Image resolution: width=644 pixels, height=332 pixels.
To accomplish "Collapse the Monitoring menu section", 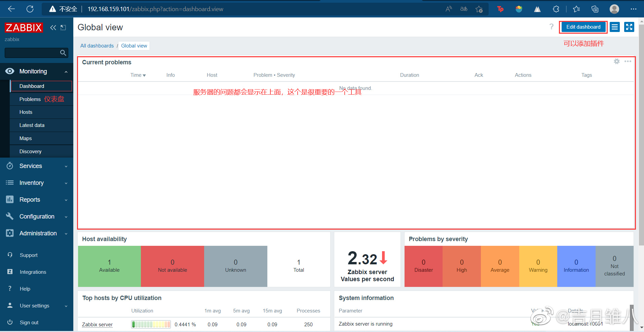I will 37,71.
